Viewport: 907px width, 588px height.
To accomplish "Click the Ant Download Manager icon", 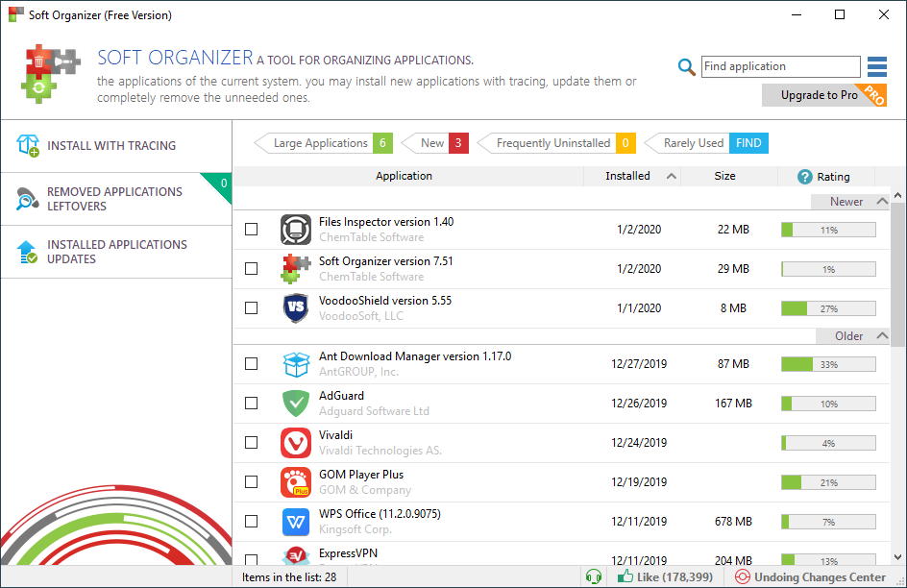I will (x=296, y=364).
